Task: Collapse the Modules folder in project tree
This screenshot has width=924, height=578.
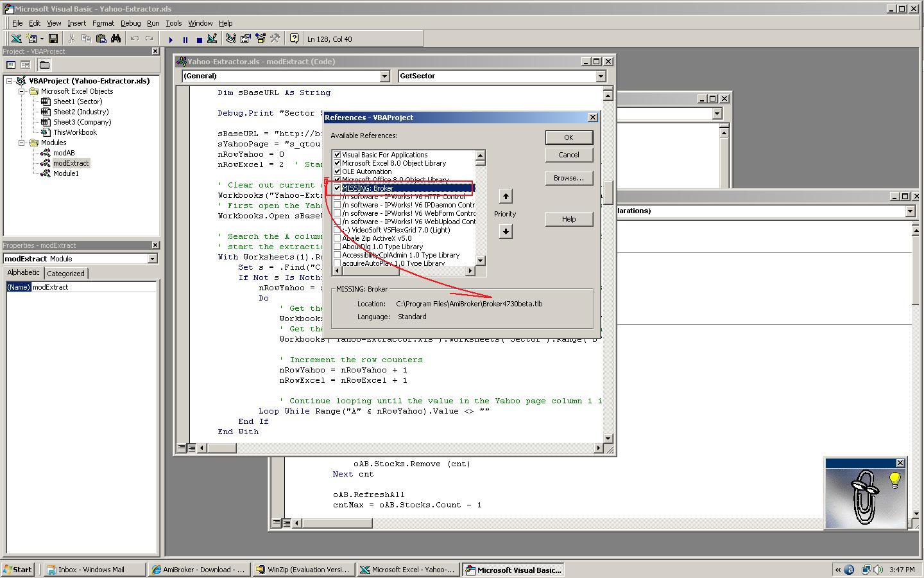Action: tap(21, 143)
